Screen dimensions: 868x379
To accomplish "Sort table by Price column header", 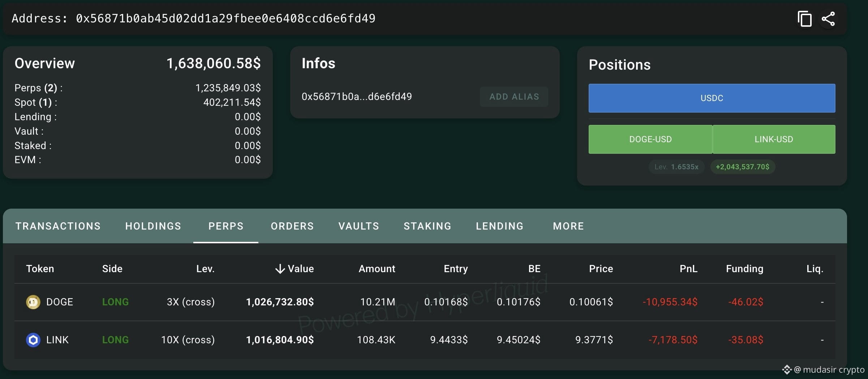I will [601, 269].
